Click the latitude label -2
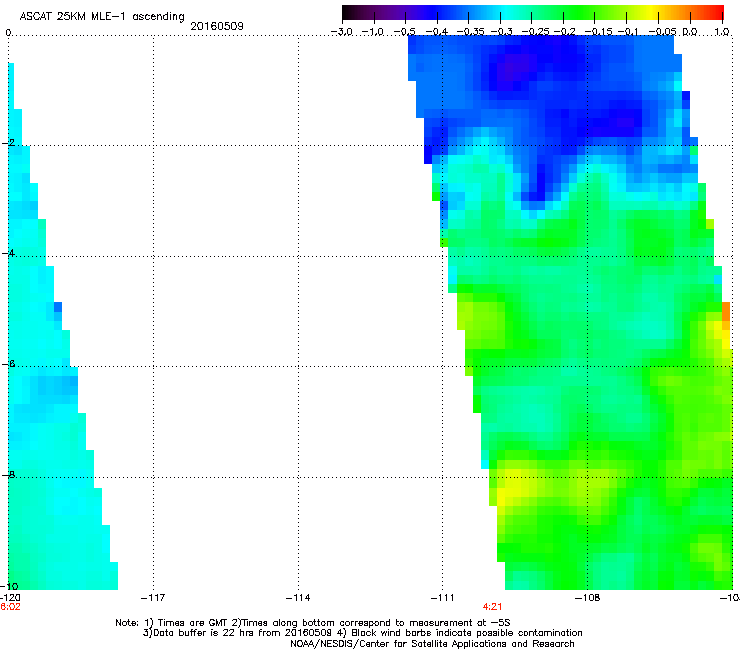 pos(8,143)
